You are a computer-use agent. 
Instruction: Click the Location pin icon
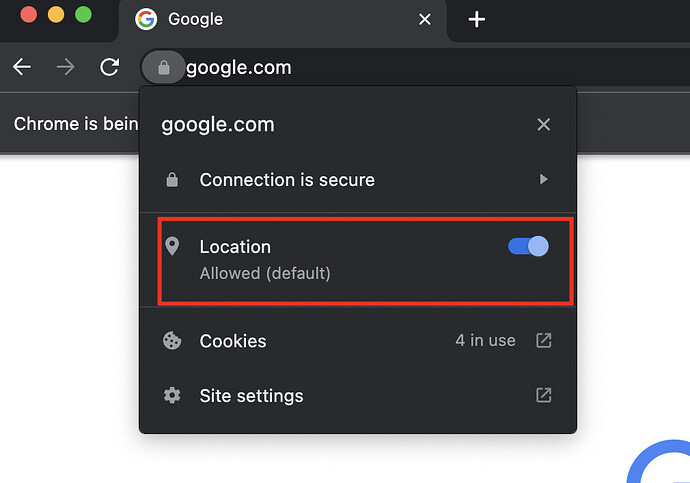tap(172, 247)
